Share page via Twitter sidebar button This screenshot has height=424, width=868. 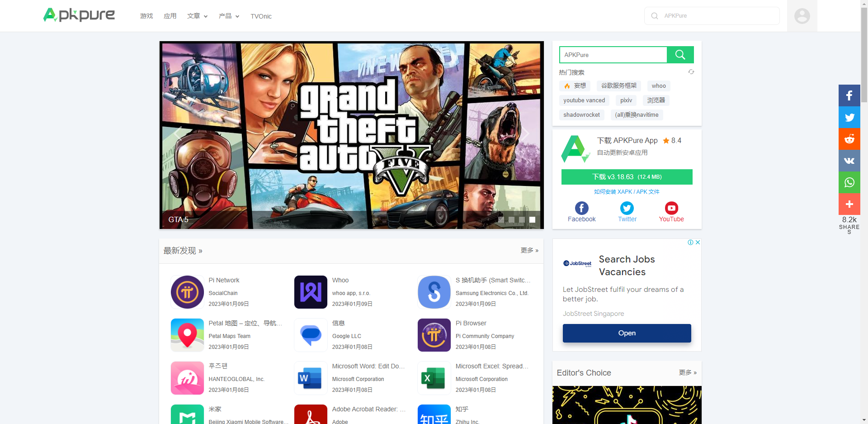[x=849, y=117]
